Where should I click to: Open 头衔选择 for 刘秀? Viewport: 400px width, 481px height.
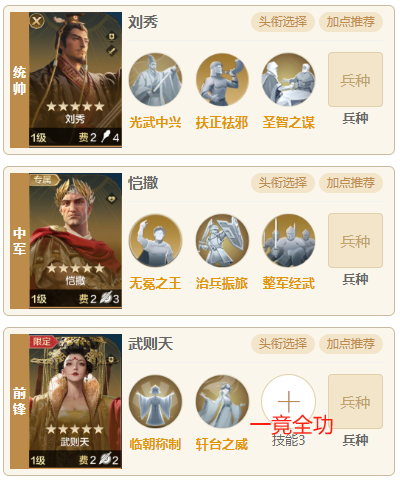283,22
